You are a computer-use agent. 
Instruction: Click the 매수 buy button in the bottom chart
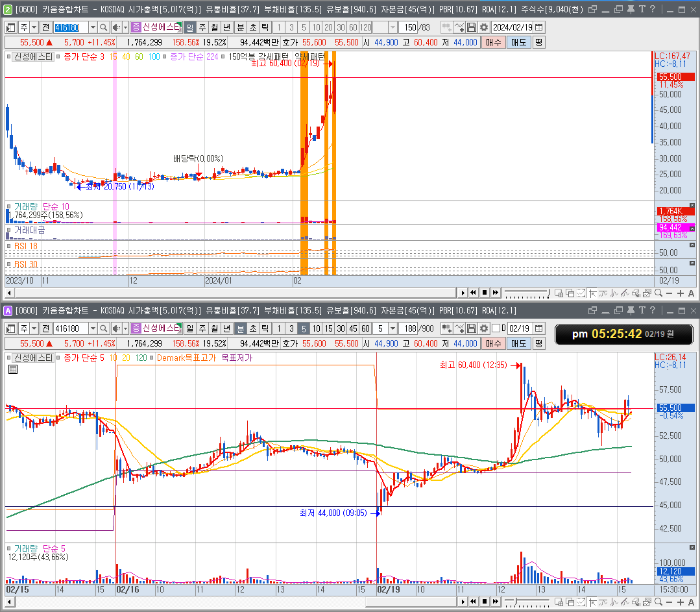493,343
